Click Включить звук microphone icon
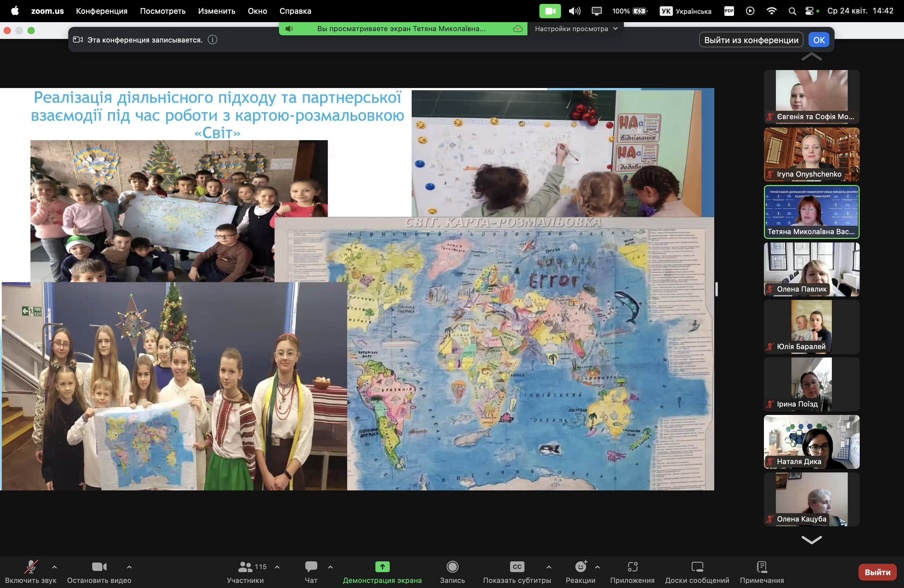 (x=31, y=567)
